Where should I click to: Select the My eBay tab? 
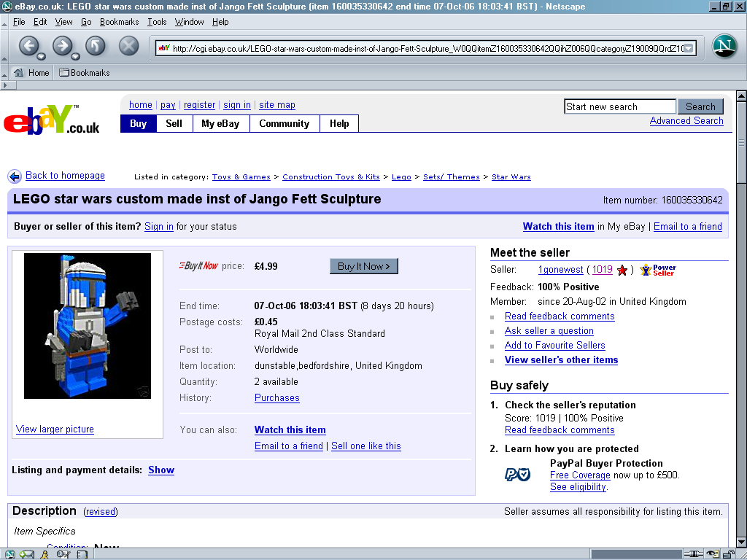click(220, 123)
